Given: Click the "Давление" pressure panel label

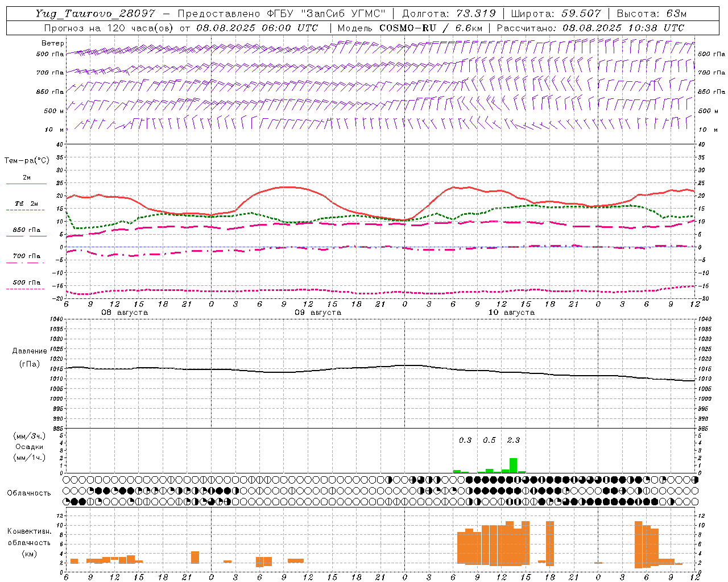Looking at the screenshot, I should tap(30, 351).
